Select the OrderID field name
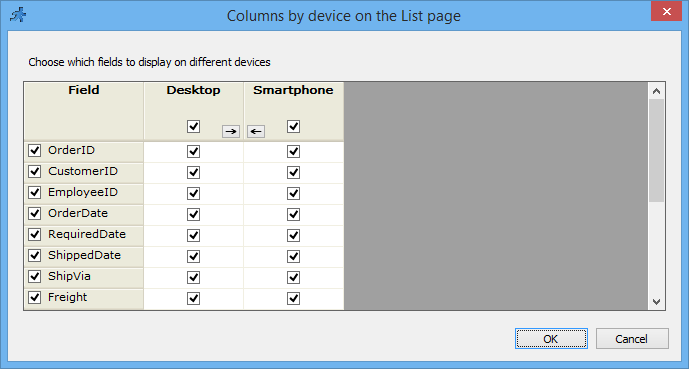This screenshot has height=369, width=689. [x=72, y=150]
